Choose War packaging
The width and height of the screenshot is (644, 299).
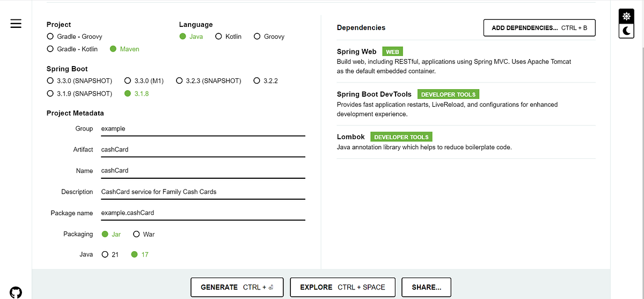[144, 234]
